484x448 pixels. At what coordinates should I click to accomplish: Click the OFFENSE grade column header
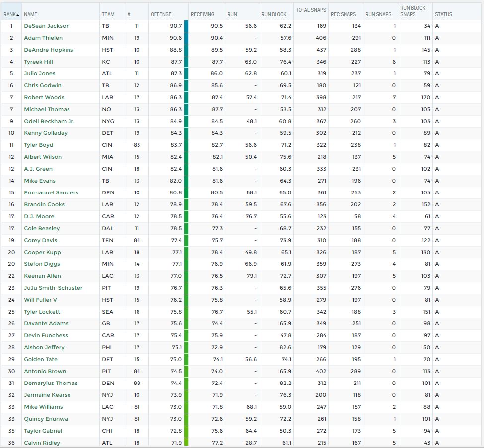pos(162,15)
